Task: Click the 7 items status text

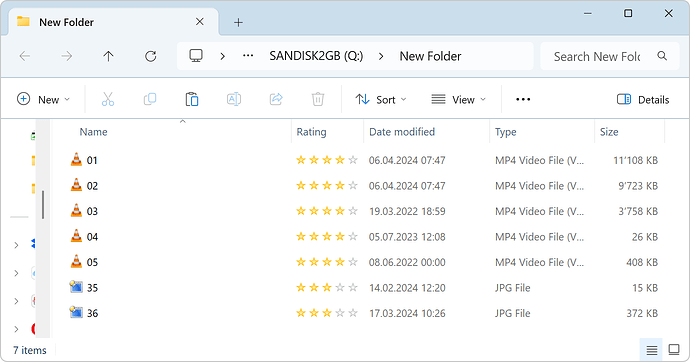Action: click(29, 350)
